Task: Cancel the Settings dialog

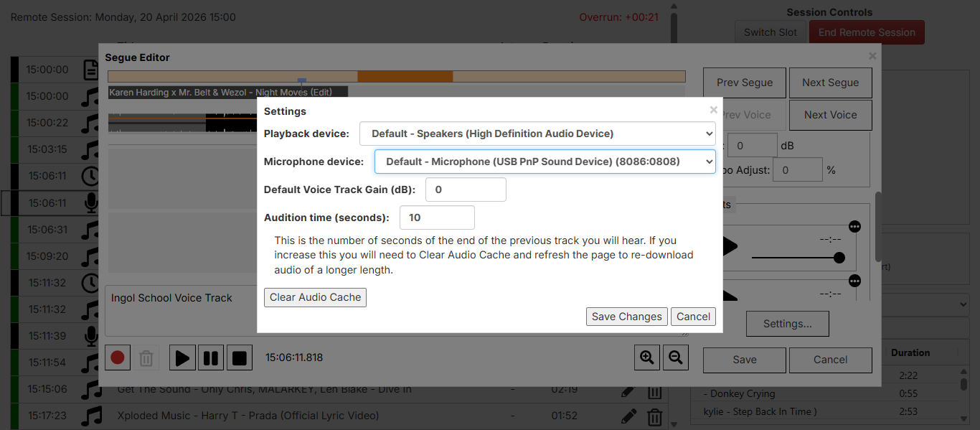Action: [x=693, y=317]
